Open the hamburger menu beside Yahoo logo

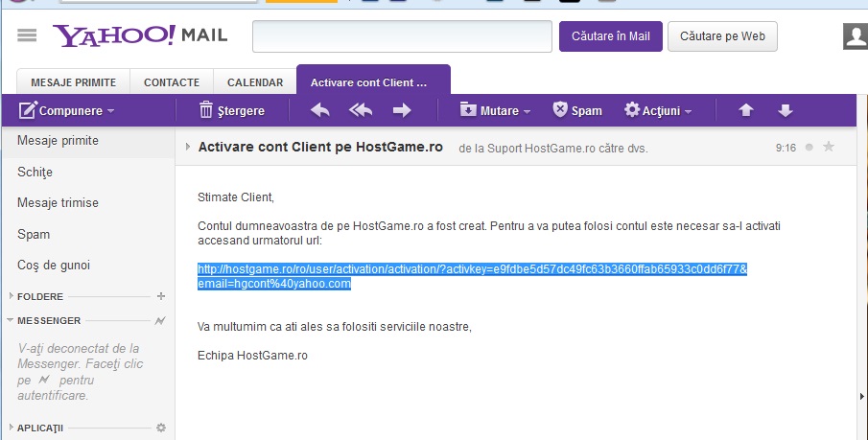click(x=27, y=35)
